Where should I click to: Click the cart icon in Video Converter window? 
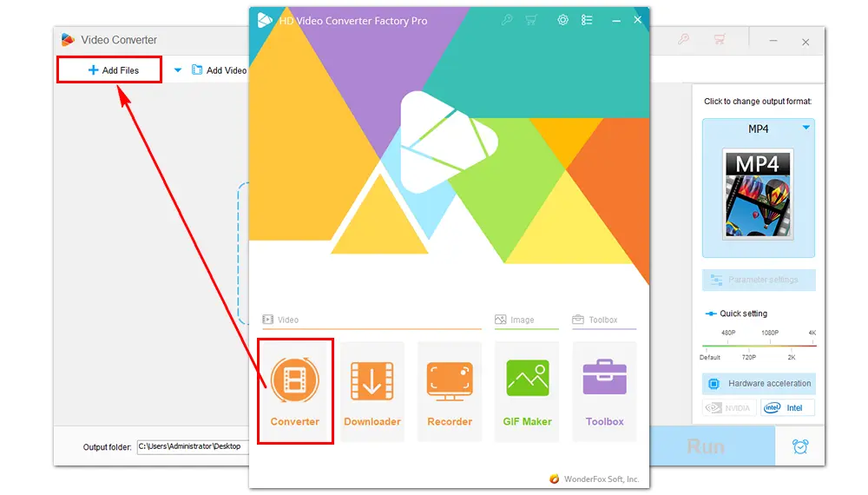pos(719,39)
